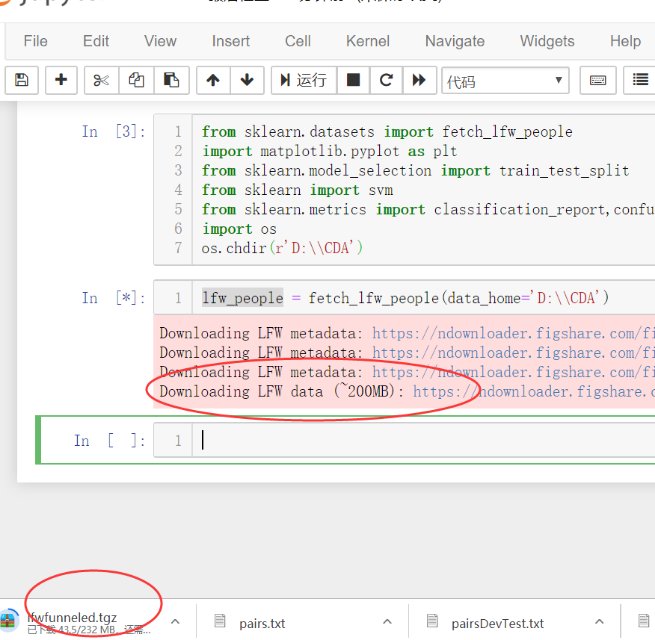This screenshot has width=655, height=640.
Task: Open the cell type dropdown showing 代码
Action: tap(505, 80)
